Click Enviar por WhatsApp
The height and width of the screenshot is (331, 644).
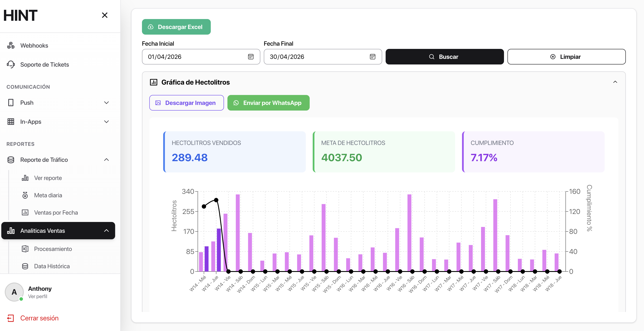268,103
